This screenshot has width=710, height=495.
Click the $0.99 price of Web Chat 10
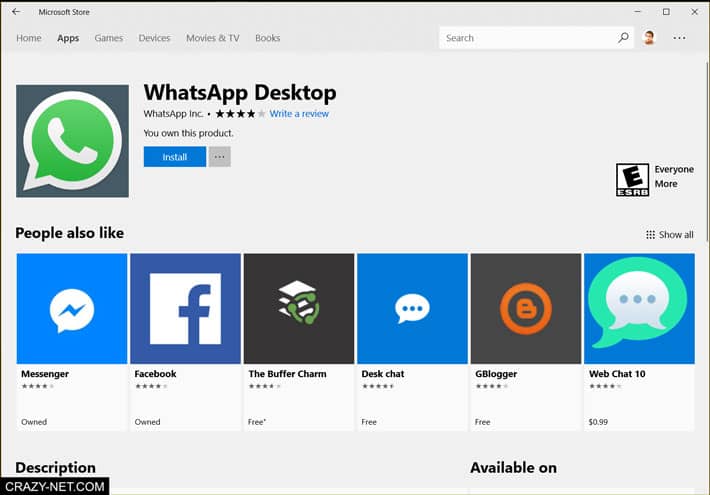pyautogui.click(x=598, y=422)
